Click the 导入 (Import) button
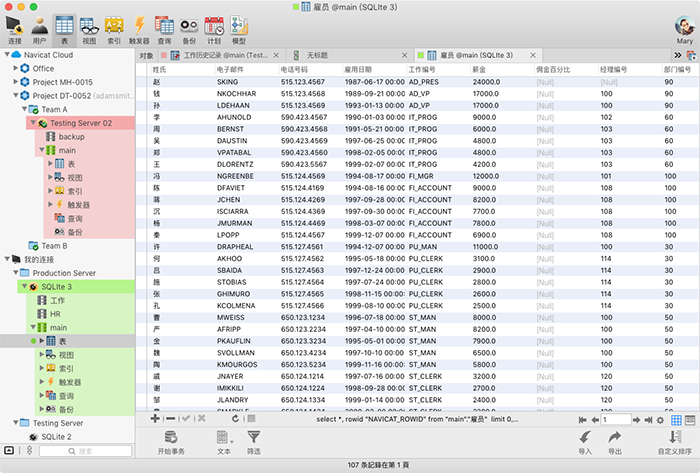 click(x=585, y=443)
